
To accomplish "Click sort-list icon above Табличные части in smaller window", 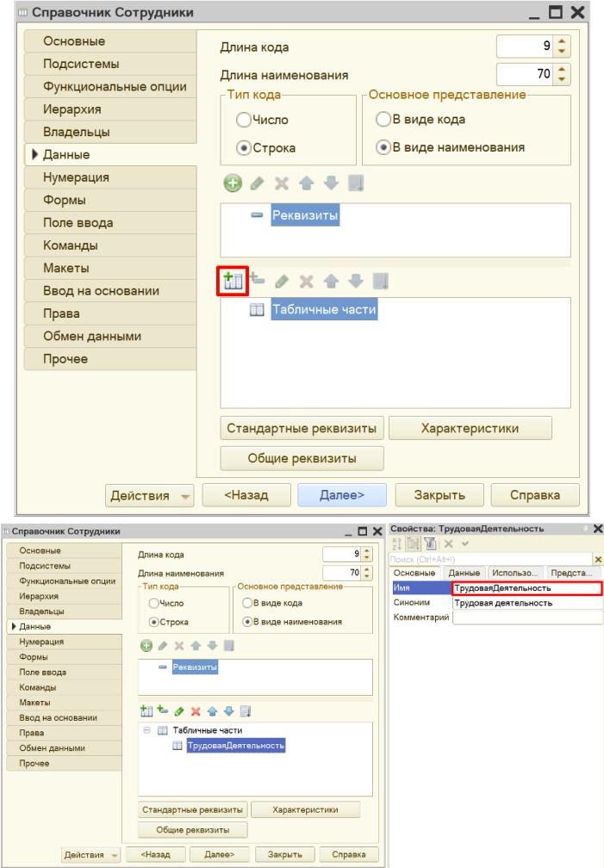I will (246, 711).
